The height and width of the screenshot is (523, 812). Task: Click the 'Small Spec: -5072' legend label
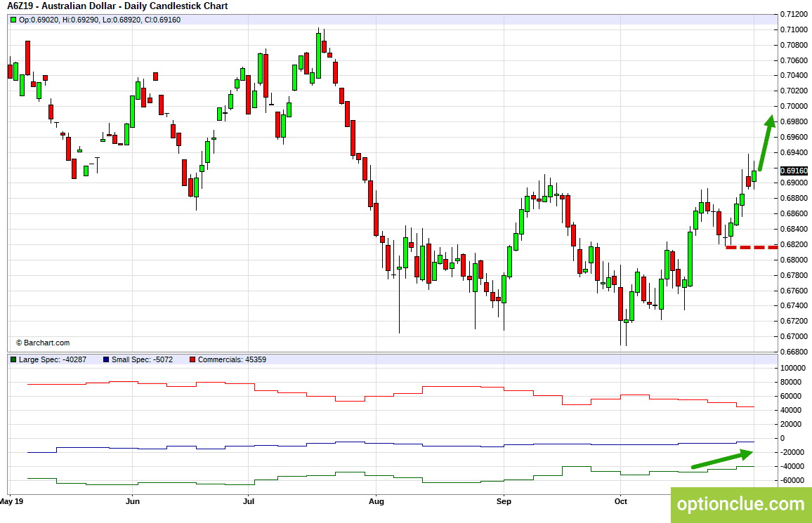coord(143,359)
